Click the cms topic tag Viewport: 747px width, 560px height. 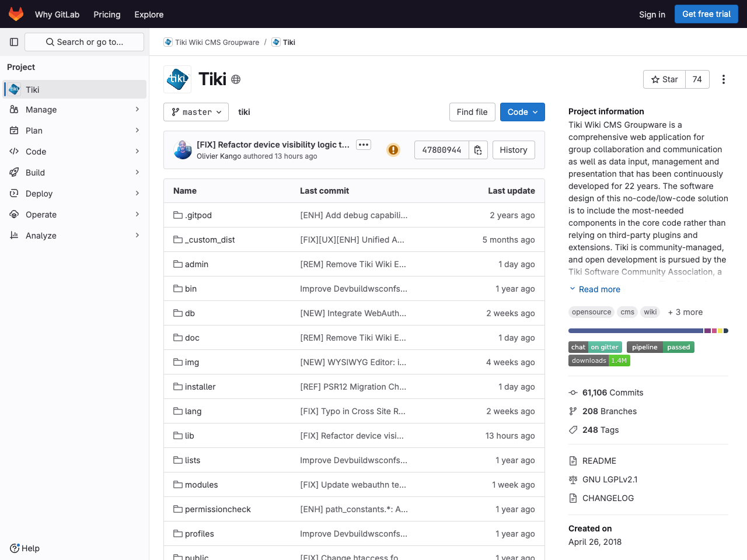627,312
